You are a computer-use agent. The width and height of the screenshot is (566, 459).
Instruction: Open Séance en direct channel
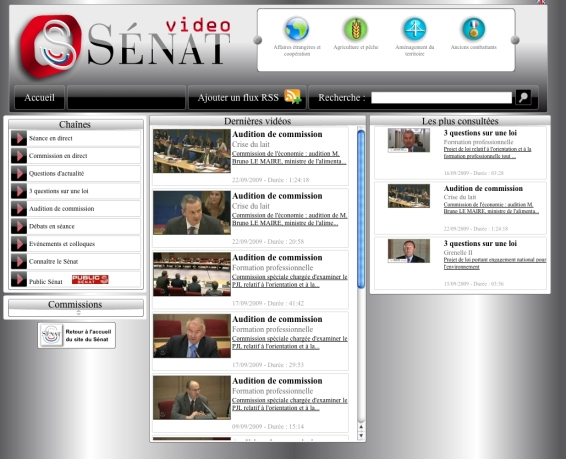51,138
